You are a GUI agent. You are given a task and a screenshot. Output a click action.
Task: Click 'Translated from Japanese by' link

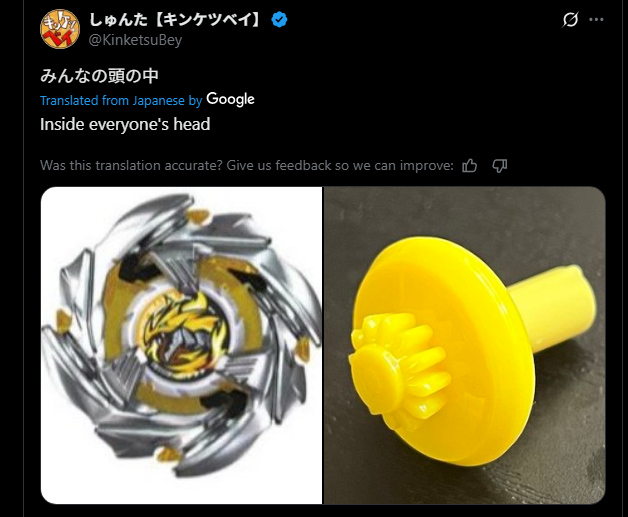coord(121,101)
